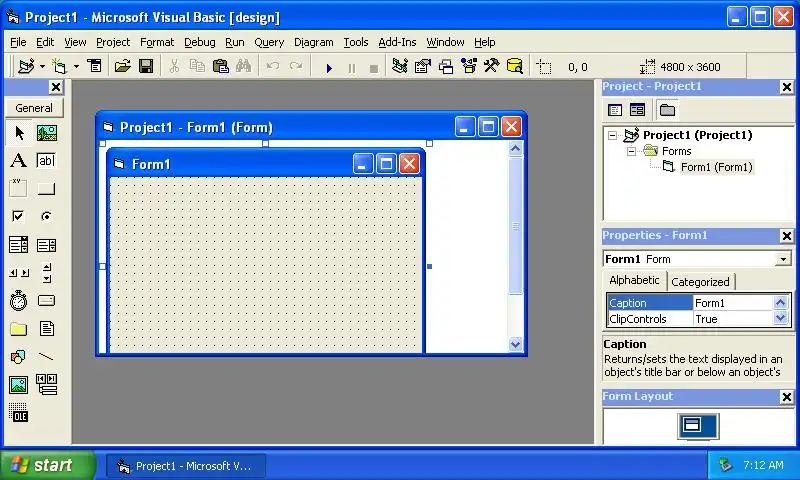Image resolution: width=800 pixels, height=480 pixels.
Task: Save the project with the floppy disk icon
Action: point(146,66)
